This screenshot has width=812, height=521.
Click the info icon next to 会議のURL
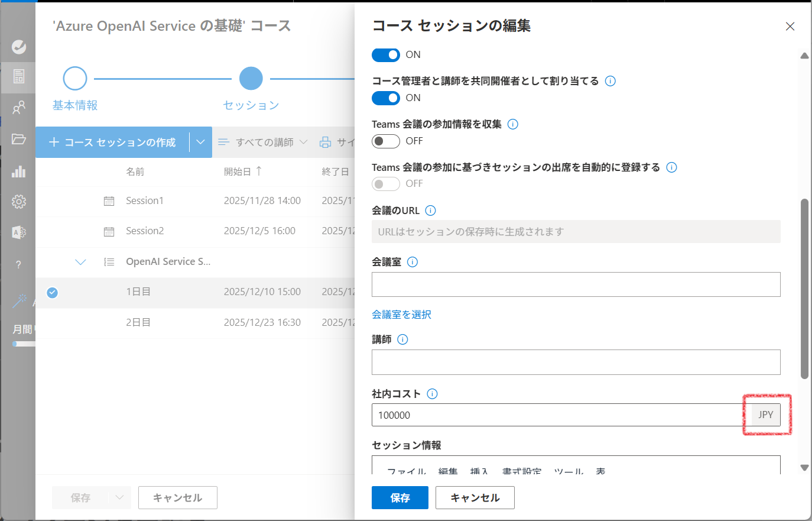click(x=431, y=211)
